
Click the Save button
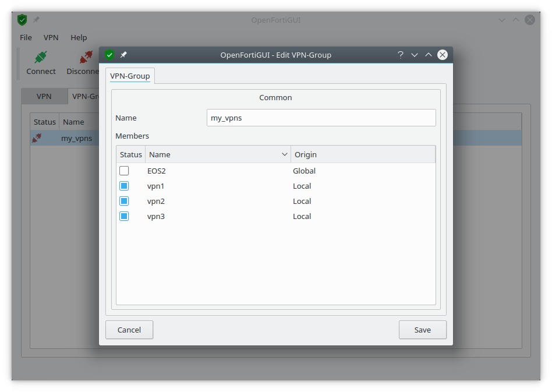[423, 330]
